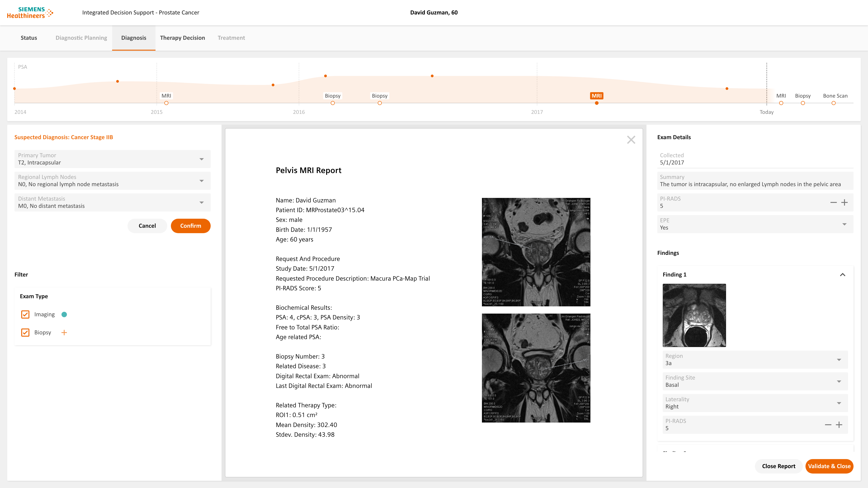
Task: Cancel the suspected diagnosis
Action: [x=147, y=226]
